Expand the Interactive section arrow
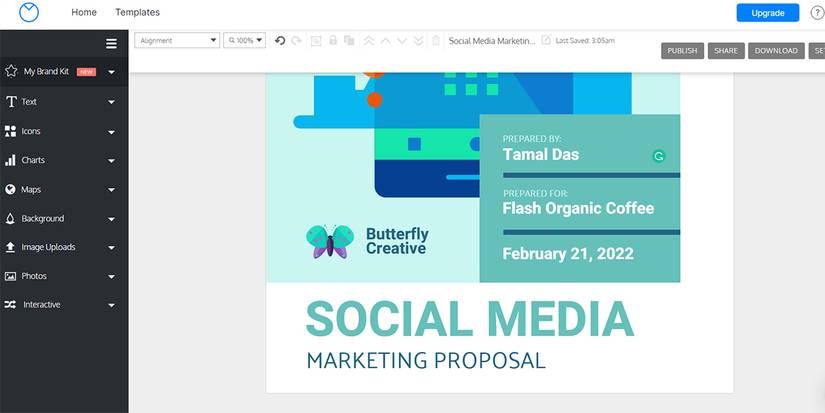The height and width of the screenshot is (413, 825). tap(112, 305)
